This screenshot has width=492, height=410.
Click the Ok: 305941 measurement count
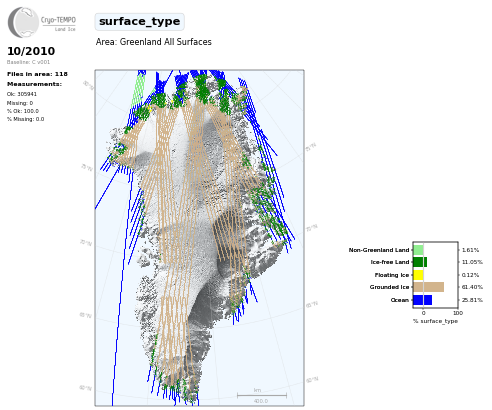click(22, 94)
